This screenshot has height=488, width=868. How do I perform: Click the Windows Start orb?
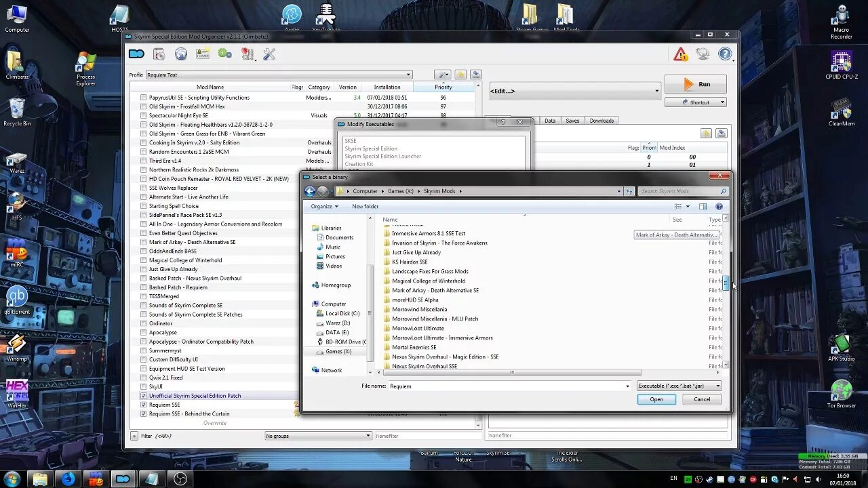pyautogui.click(x=12, y=479)
